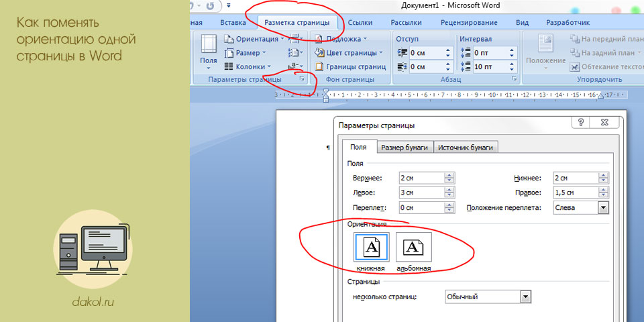Click right indent marker on ruler
Image resolution: width=644 pixels, height=322 pixels.
pos(600,96)
